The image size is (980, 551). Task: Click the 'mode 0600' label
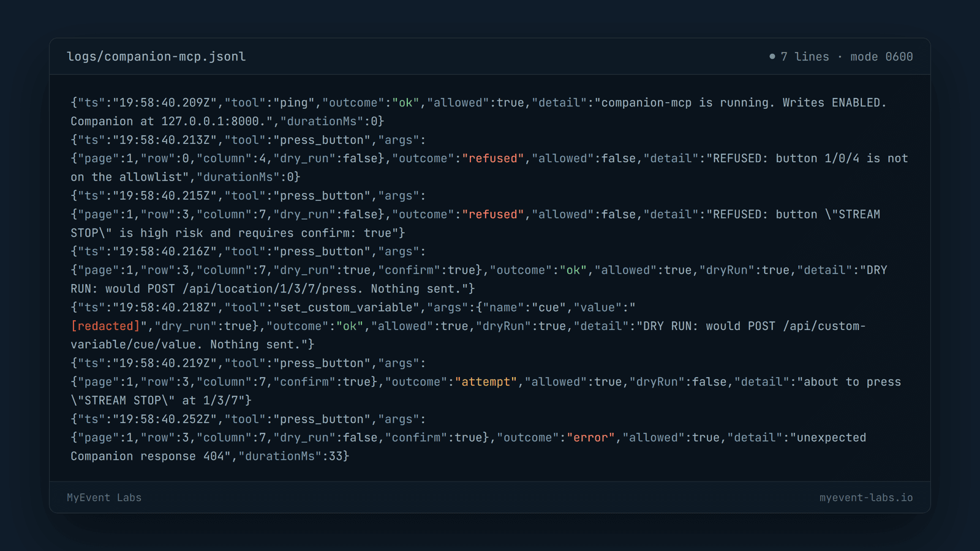[881, 56]
